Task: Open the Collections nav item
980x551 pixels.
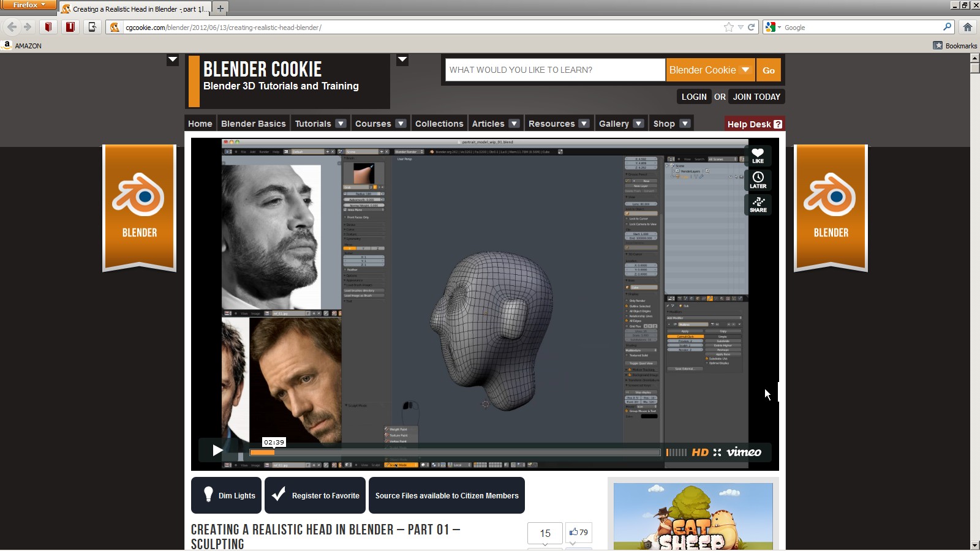Action: pyautogui.click(x=439, y=123)
